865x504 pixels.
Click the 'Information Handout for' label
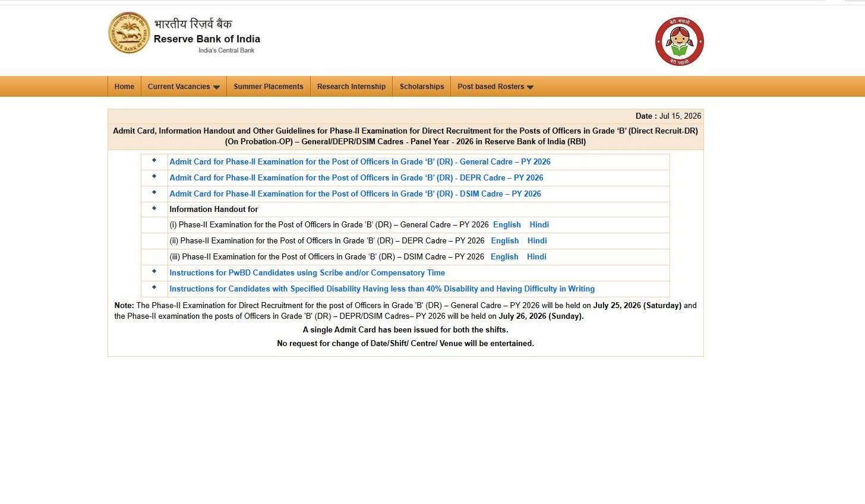click(214, 210)
